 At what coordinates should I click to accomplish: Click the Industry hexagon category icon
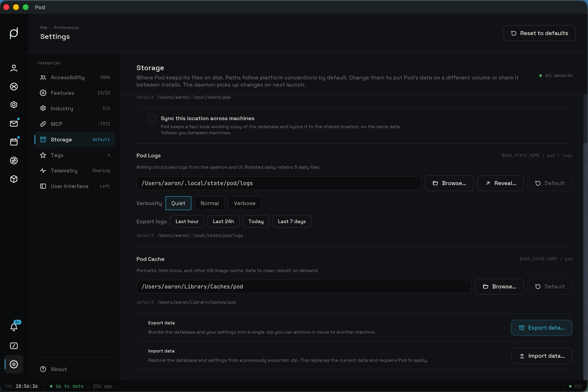[x=43, y=108]
